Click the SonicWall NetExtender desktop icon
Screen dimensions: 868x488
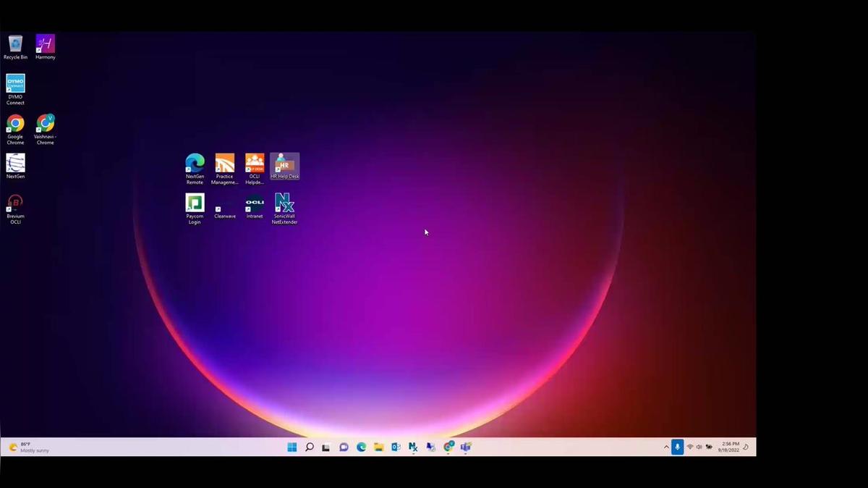[x=284, y=203]
